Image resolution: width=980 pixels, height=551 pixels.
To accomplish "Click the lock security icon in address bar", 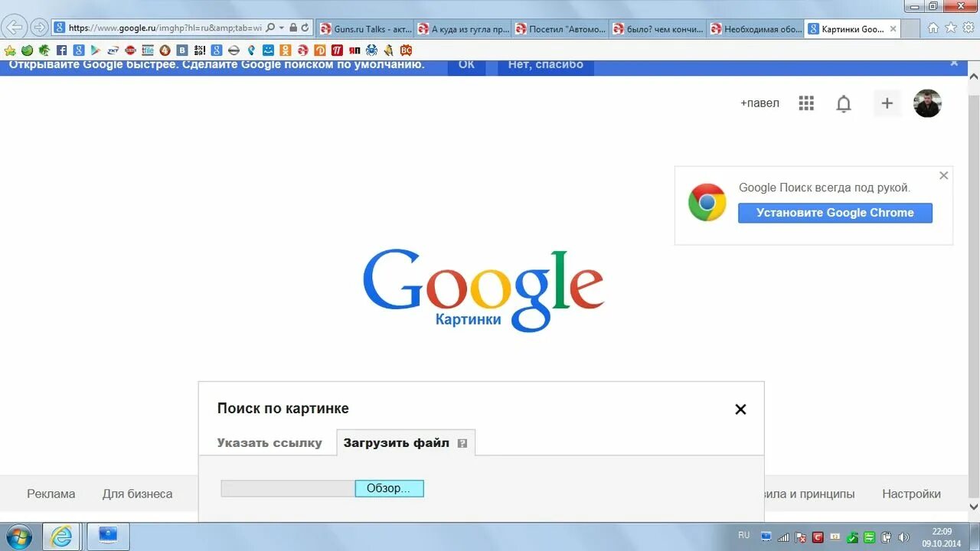I will 293,28.
